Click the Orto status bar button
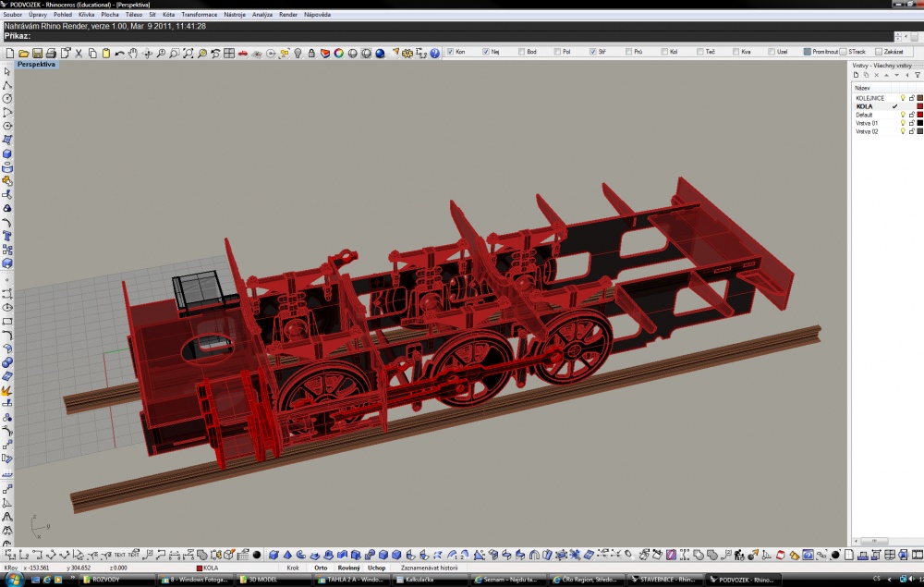 (321, 569)
